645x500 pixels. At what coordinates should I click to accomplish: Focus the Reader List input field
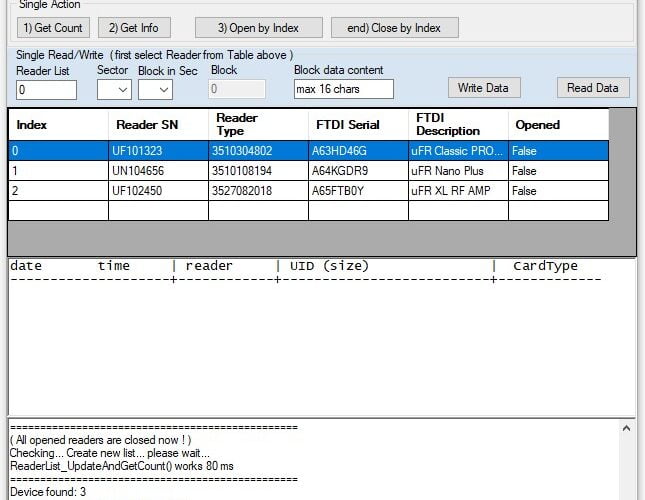click(x=46, y=90)
